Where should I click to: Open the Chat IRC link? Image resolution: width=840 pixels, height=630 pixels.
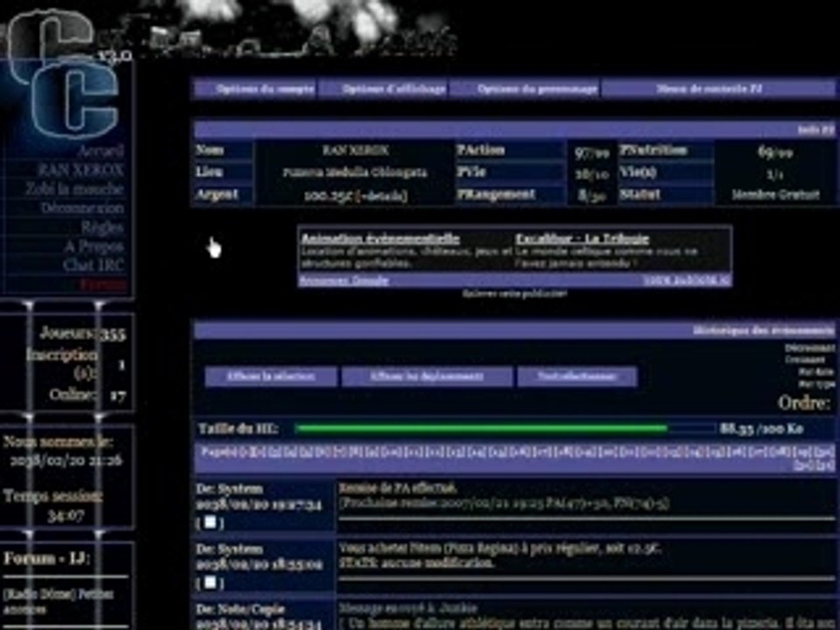point(94,265)
